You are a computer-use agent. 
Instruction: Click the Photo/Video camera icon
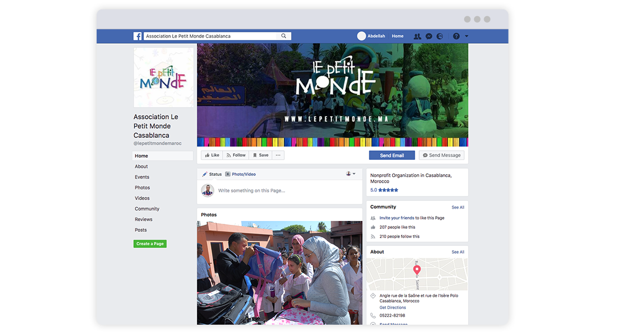pos(228,174)
